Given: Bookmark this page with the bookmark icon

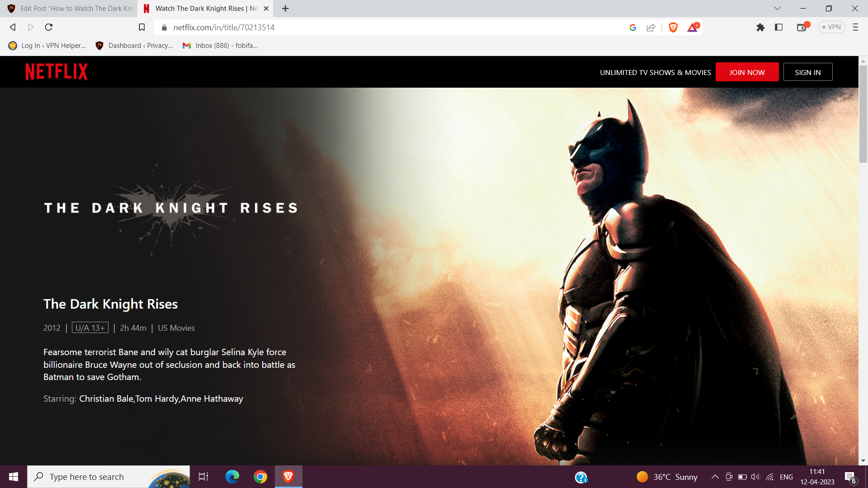Looking at the screenshot, I should 142,27.
